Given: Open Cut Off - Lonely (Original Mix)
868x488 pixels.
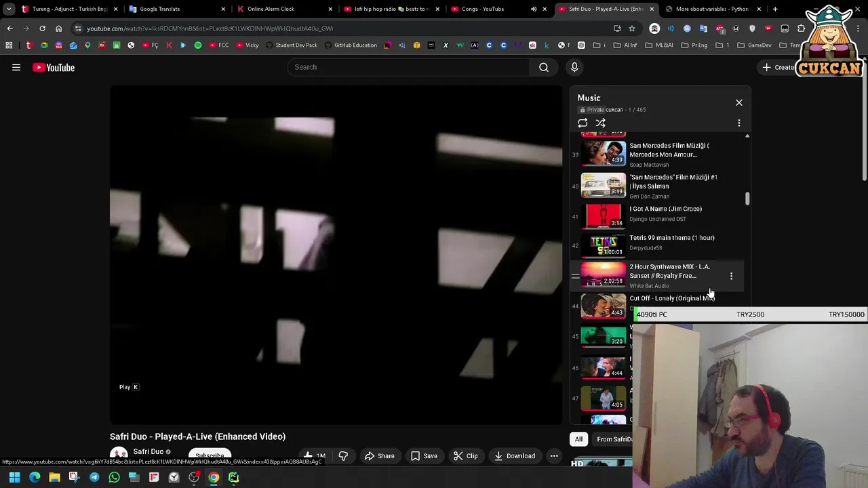Looking at the screenshot, I should point(672,298).
